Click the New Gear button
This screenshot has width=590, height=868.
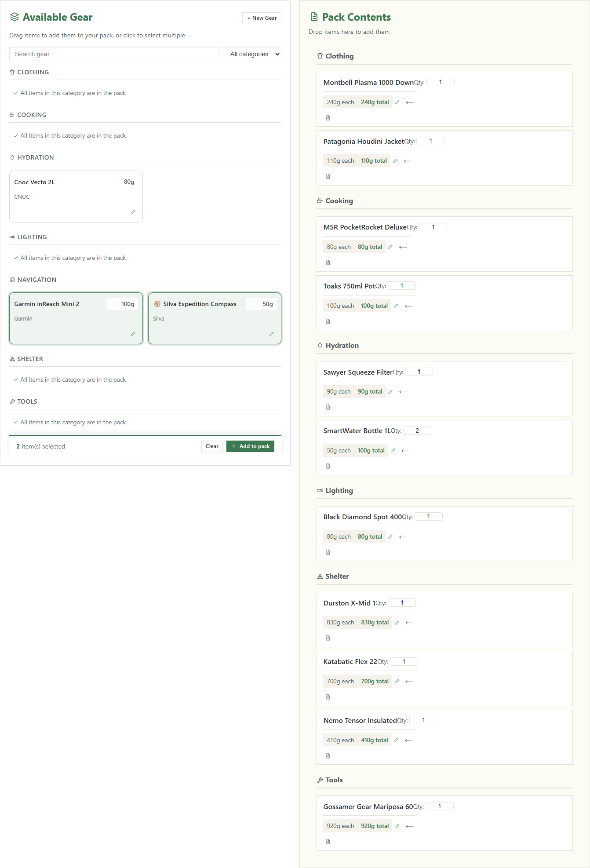pos(262,18)
